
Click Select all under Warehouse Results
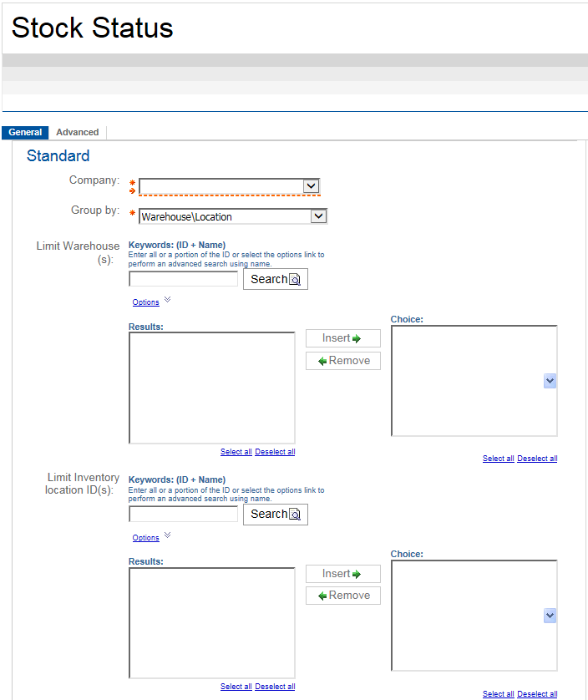pos(236,452)
